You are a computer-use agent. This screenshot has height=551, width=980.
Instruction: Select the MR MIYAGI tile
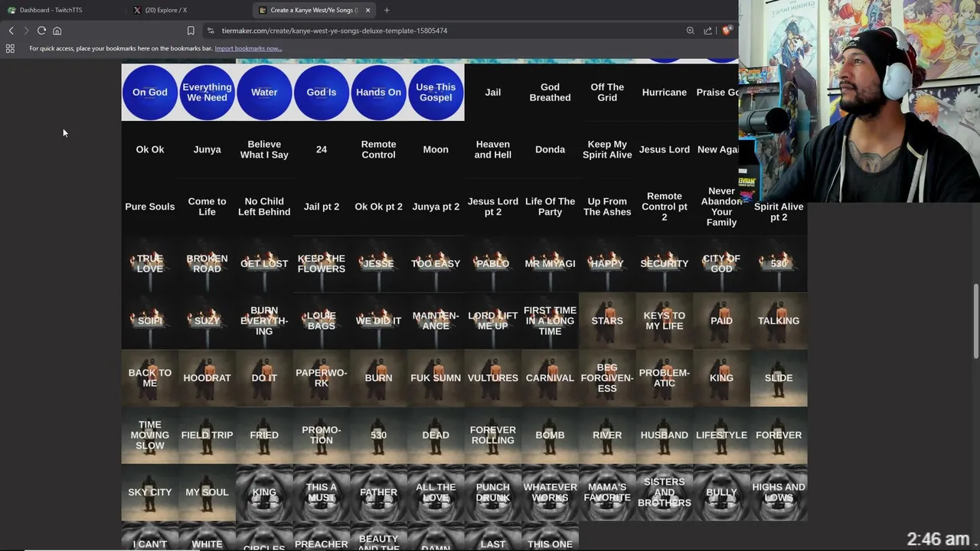[x=550, y=263]
